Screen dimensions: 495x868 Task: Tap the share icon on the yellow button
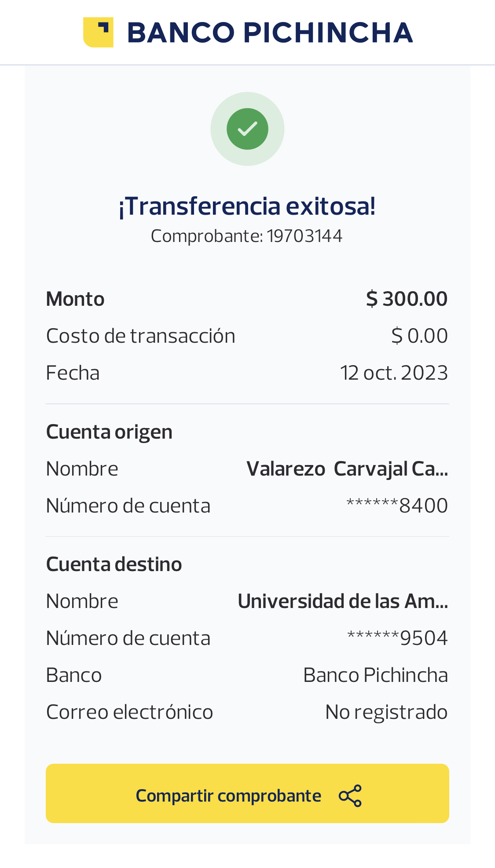350,795
